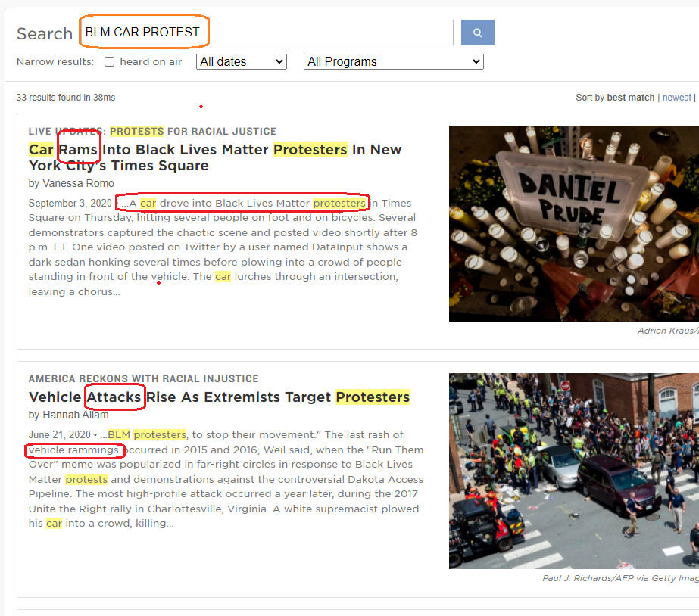Click the June 21, 2020 date text
This screenshot has width=699, height=616.
tap(60, 434)
